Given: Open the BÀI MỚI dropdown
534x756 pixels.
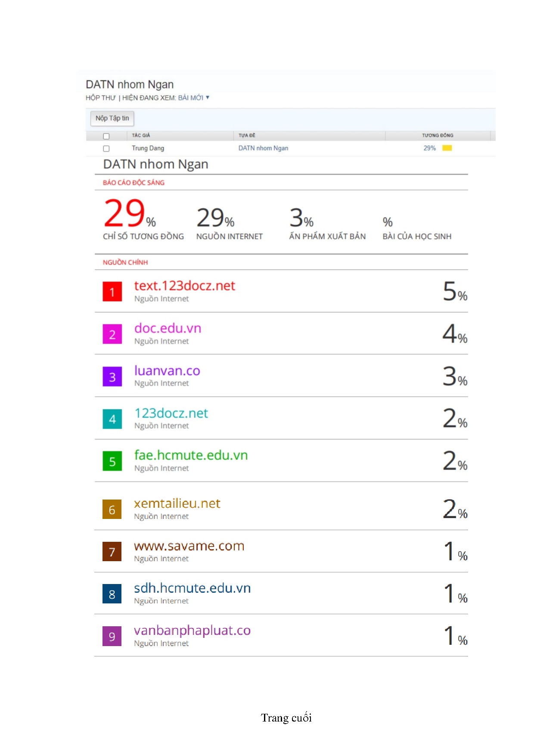Looking at the screenshot, I should pyautogui.click(x=193, y=98).
